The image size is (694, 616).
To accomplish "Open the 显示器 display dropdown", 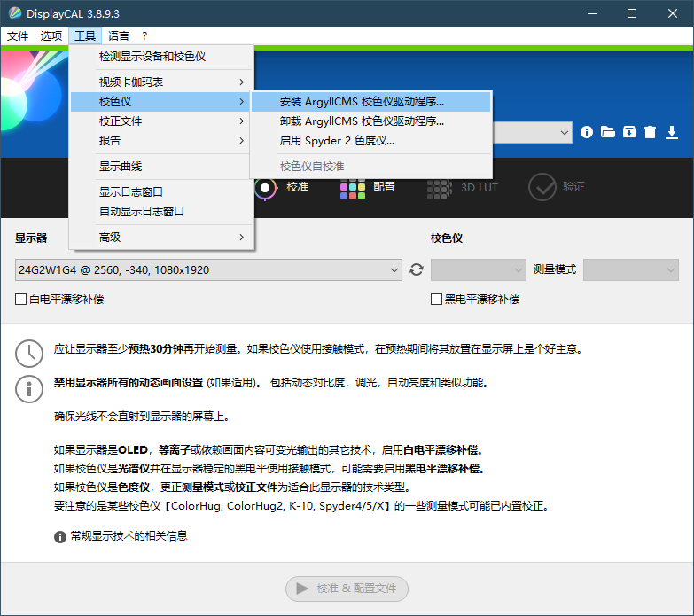I will (x=208, y=270).
